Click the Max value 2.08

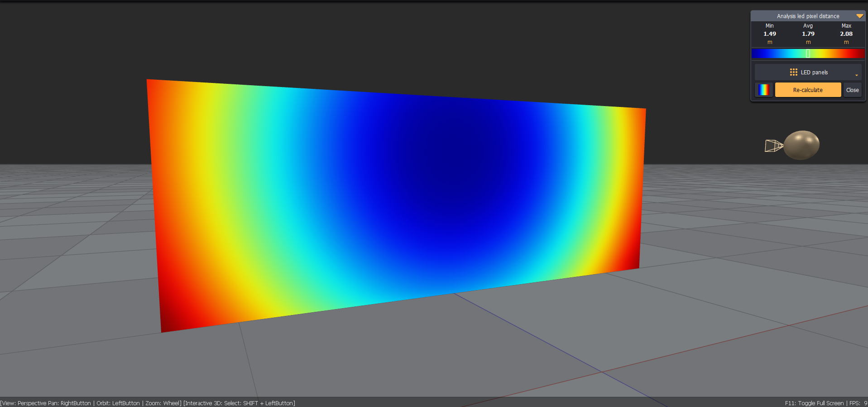pos(846,34)
